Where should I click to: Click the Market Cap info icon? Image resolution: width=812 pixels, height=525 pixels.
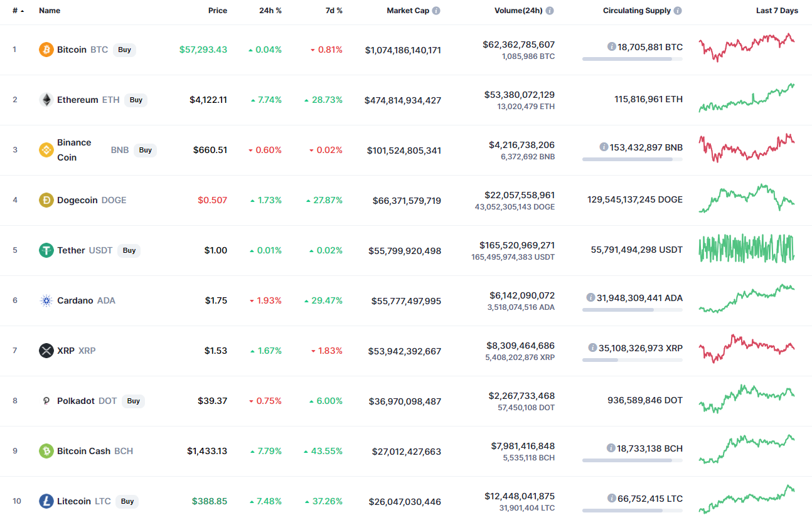[436, 11]
